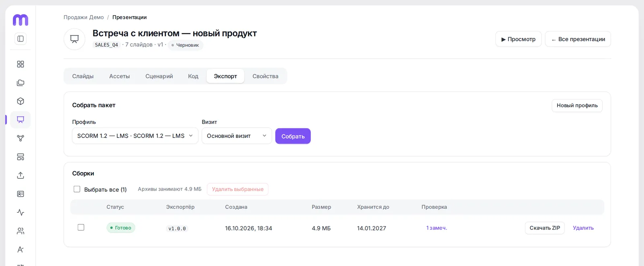Switch to the Свойства tab
The height and width of the screenshot is (266, 644).
click(x=265, y=76)
